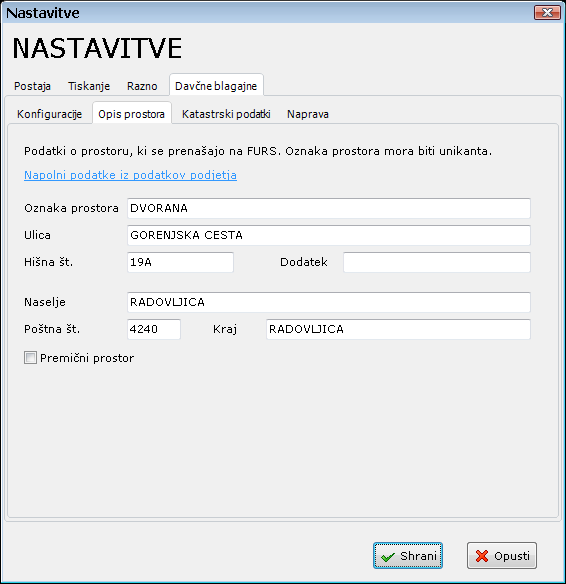The image size is (566, 584).
Task: Select the Opis prostora sub-tab
Action: (x=131, y=113)
